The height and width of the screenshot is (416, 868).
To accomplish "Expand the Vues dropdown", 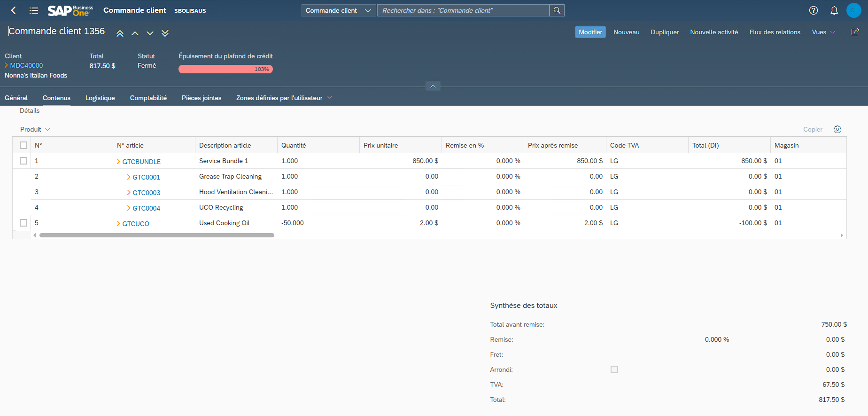I will tap(823, 32).
